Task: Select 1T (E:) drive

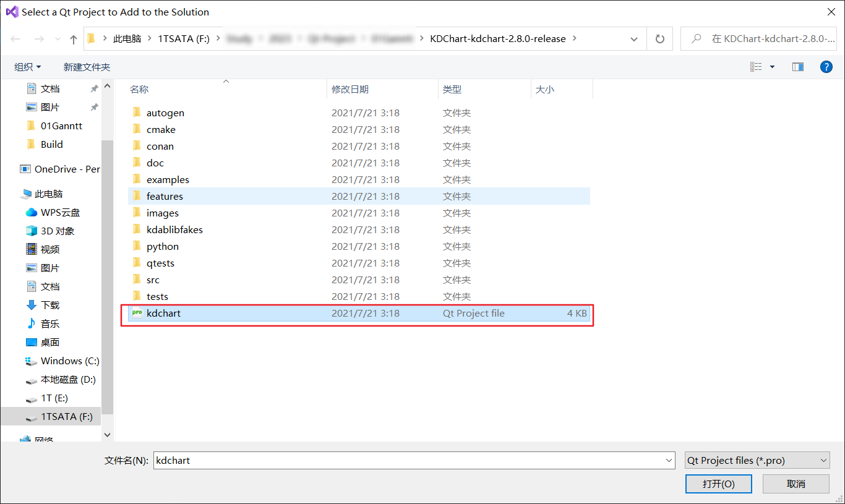Action: pyautogui.click(x=54, y=398)
